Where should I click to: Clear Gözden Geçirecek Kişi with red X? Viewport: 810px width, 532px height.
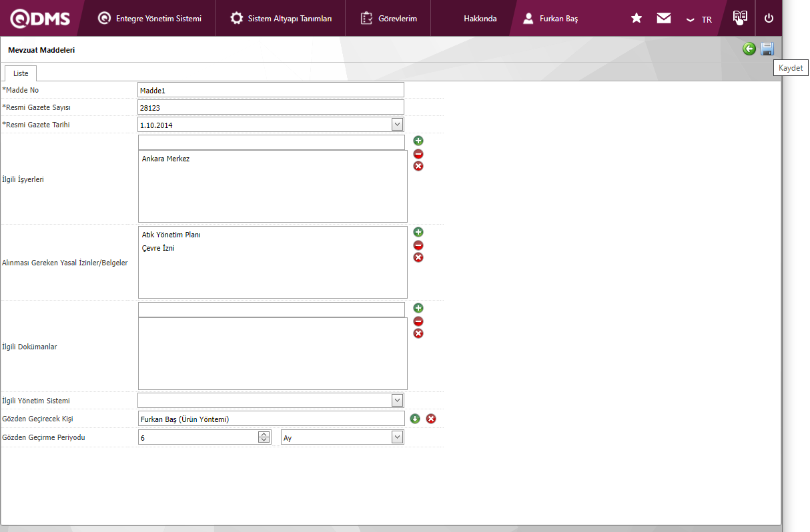pyautogui.click(x=431, y=419)
